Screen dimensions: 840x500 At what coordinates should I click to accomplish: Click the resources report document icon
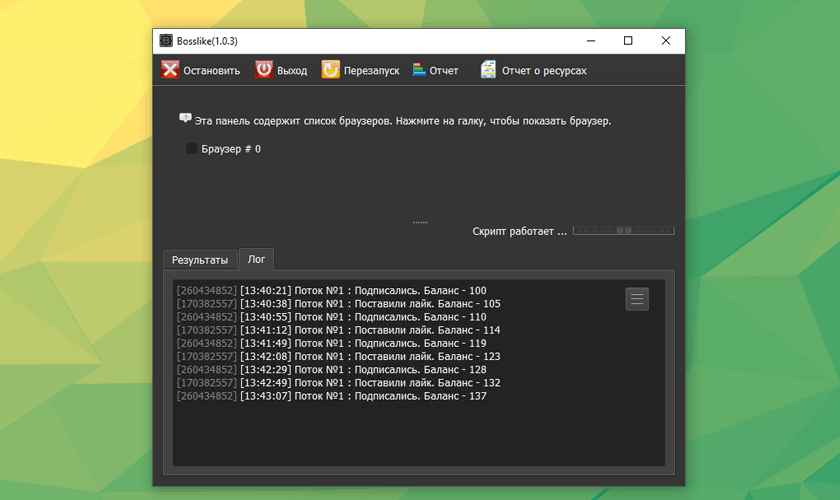click(488, 70)
